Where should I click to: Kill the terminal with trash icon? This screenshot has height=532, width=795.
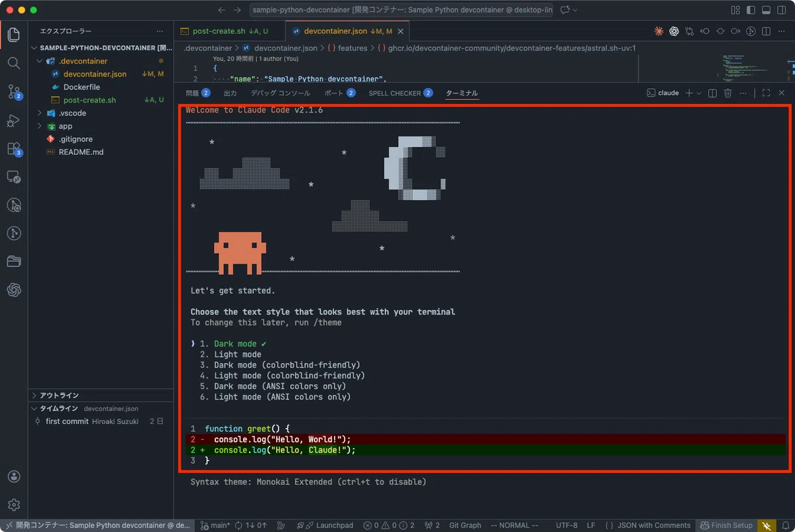coord(728,93)
